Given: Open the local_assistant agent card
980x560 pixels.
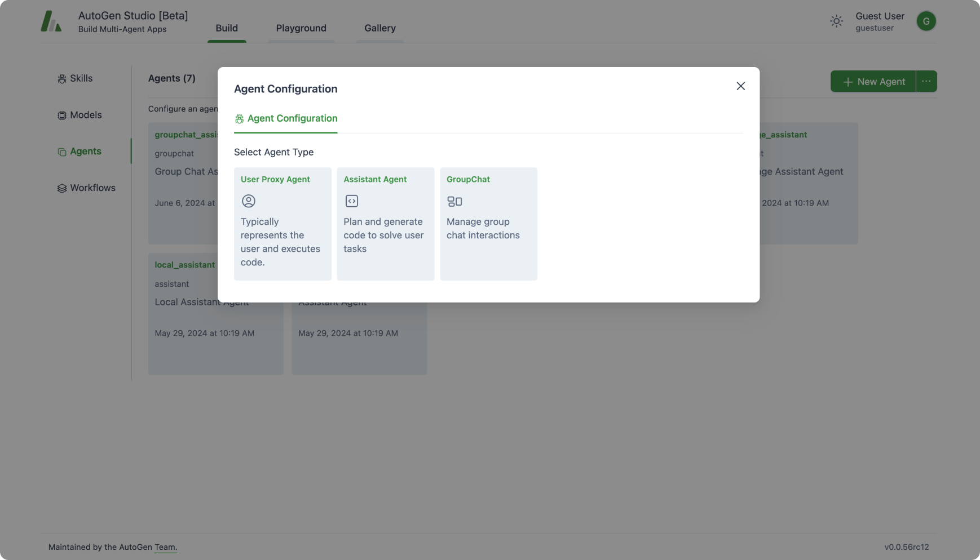Looking at the screenshot, I should point(216,314).
